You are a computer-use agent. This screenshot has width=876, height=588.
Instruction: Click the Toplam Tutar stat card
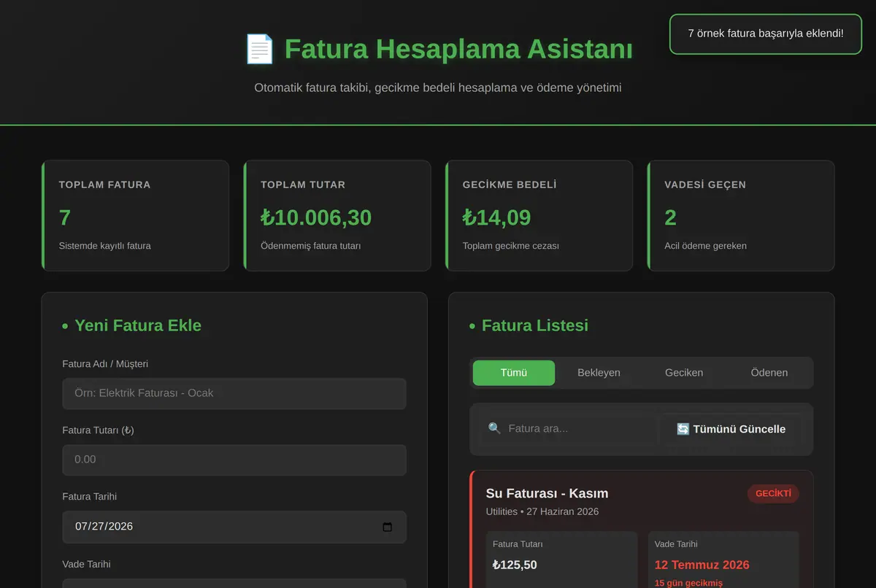(337, 215)
